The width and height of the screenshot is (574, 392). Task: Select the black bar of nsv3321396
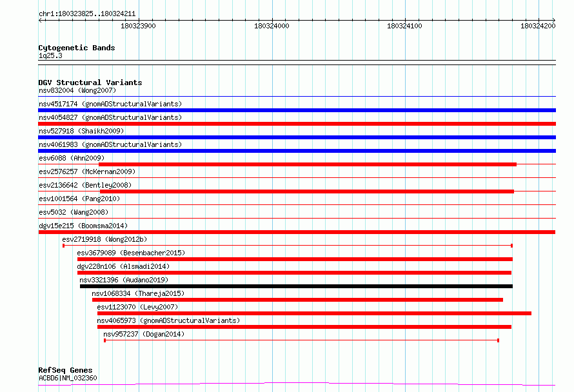pos(296,286)
